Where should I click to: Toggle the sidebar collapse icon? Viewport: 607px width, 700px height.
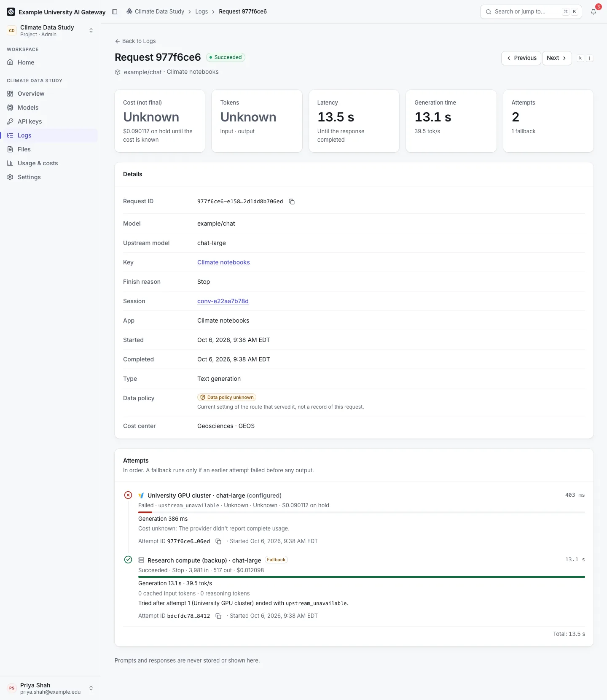pyautogui.click(x=115, y=12)
